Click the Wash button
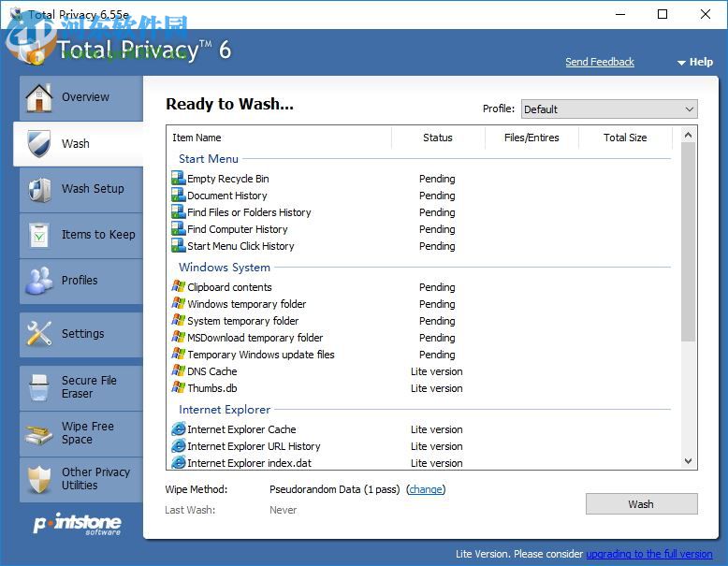 641,503
